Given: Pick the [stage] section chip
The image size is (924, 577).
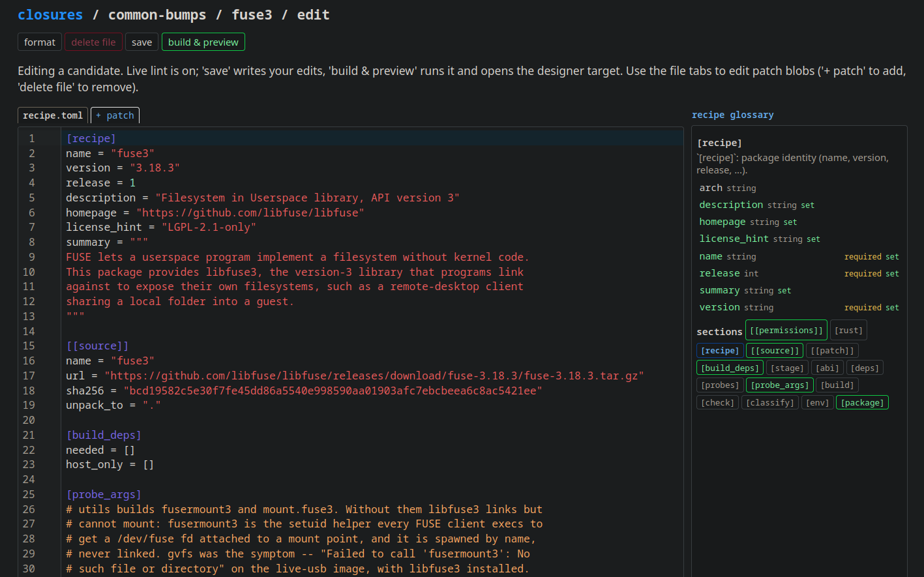Looking at the screenshot, I should (x=787, y=368).
